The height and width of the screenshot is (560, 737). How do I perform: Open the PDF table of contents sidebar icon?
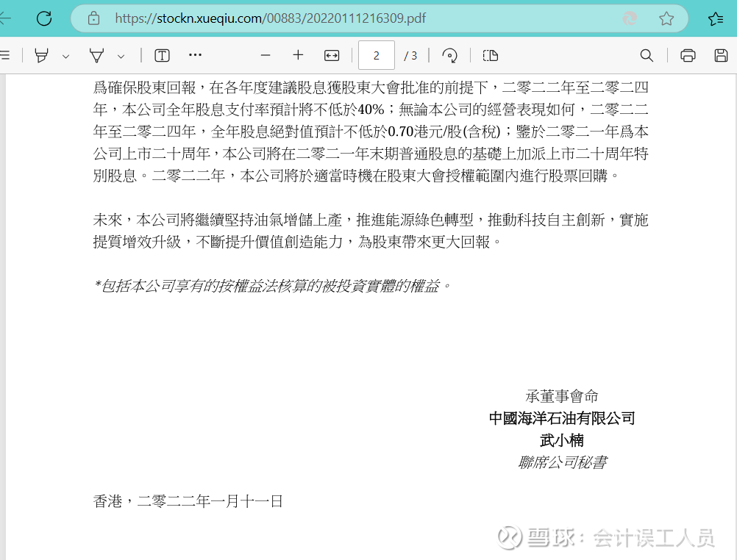pyautogui.click(x=4, y=55)
